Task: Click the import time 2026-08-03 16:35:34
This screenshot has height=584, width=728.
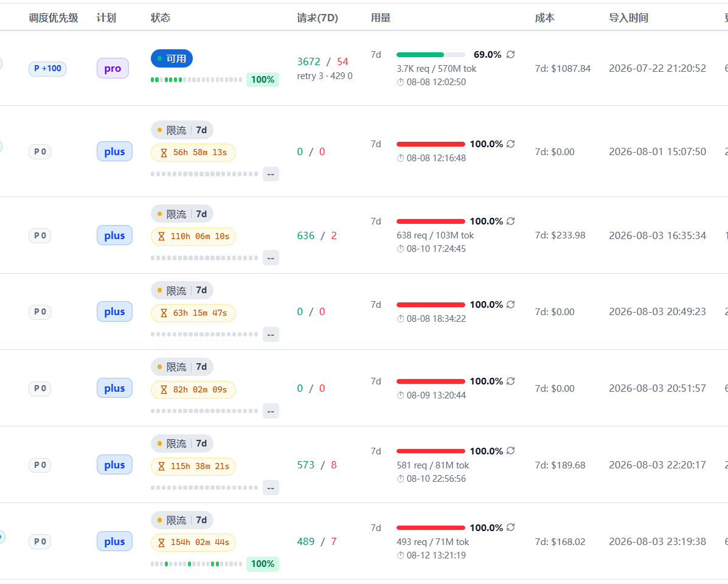Action: point(657,235)
